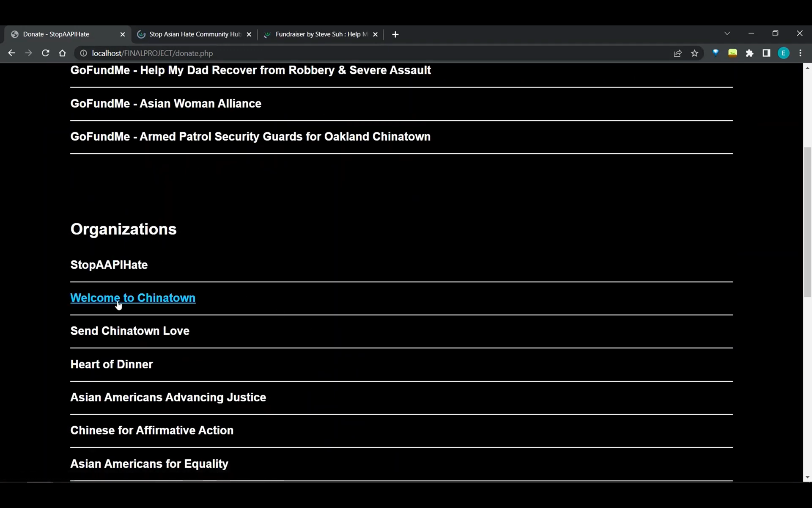Toggle the browser side panel
The width and height of the screenshot is (812, 508).
766,53
